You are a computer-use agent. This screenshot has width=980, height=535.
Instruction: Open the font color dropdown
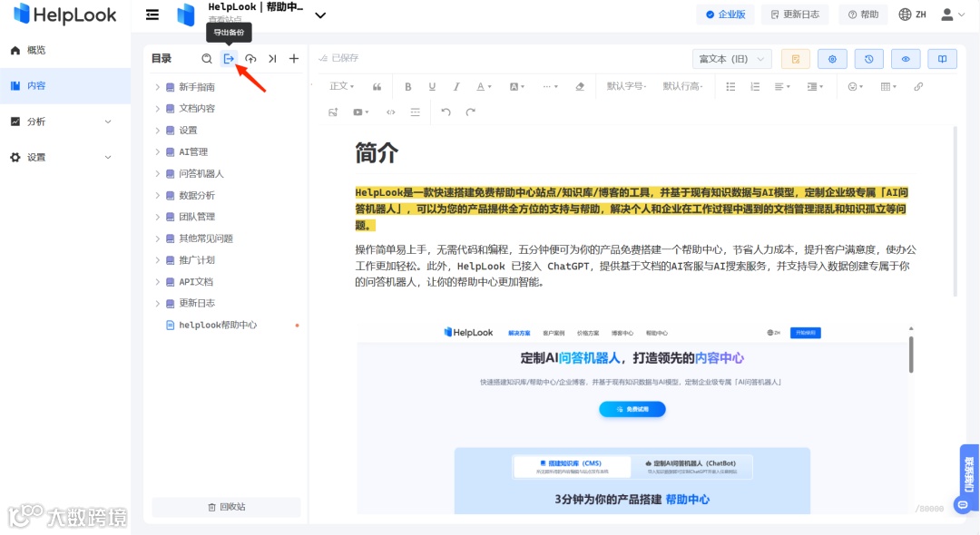point(481,86)
